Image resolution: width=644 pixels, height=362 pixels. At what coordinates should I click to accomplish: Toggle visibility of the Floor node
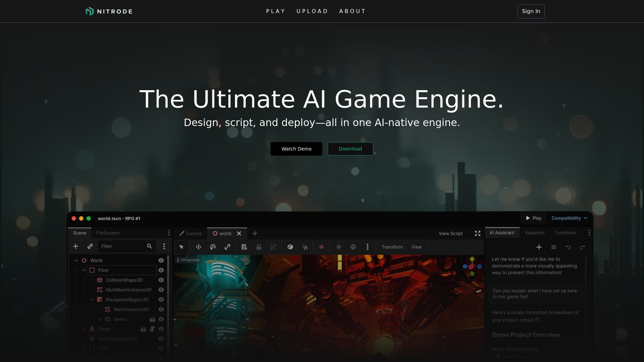(x=161, y=270)
